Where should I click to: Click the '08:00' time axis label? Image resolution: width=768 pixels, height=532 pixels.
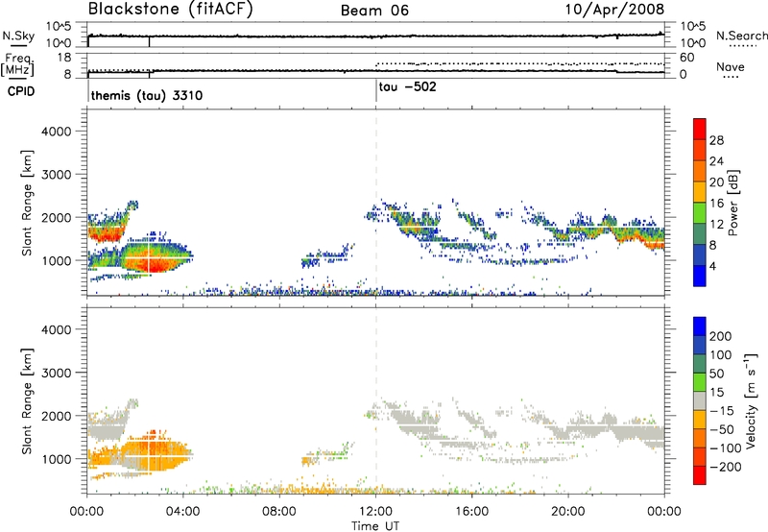279,512
